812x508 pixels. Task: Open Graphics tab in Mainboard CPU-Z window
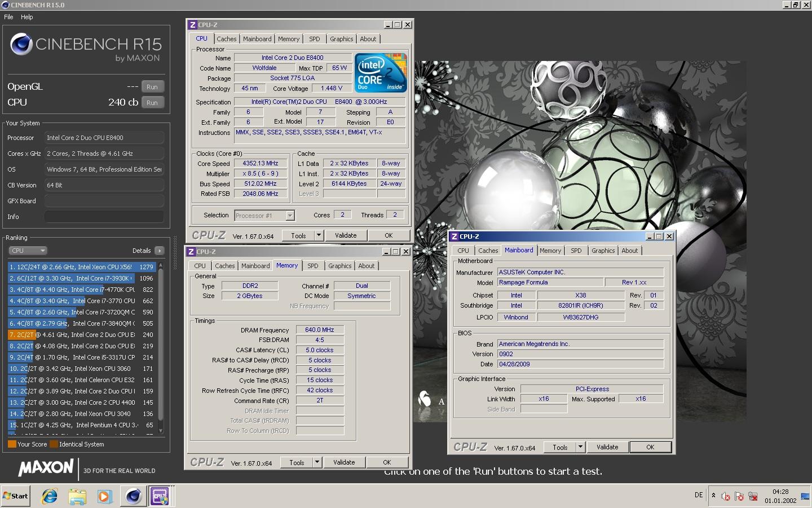(x=603, y=251)
